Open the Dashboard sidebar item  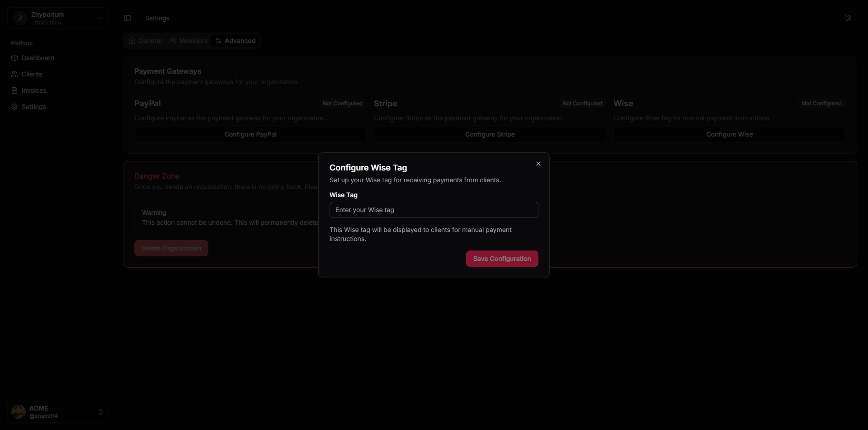pyautogui.click(x=58, y=58)
